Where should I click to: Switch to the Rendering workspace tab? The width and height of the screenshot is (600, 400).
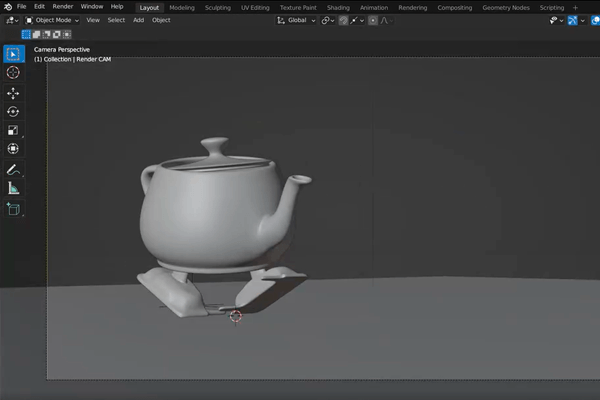[413, 8]
